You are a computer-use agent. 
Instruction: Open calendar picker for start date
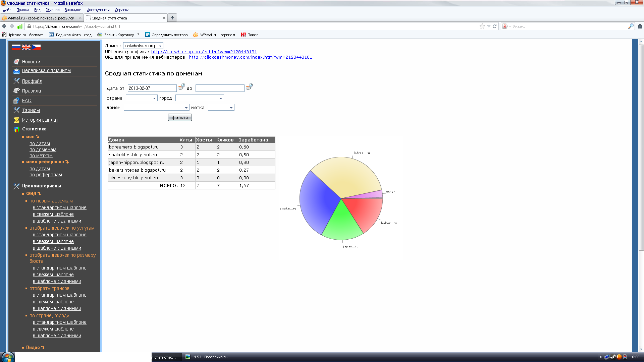click(x=182, y=87)
